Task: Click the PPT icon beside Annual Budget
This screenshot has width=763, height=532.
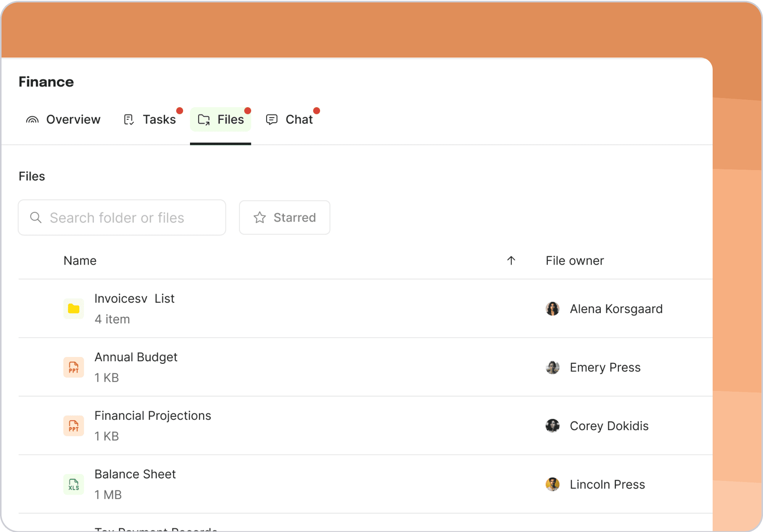Action: [x=73, y=367]
